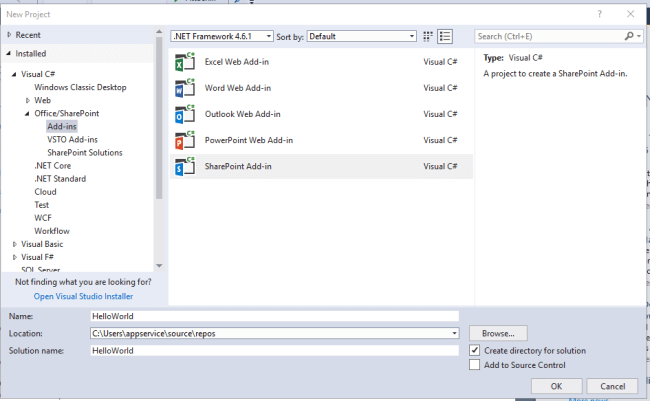The height and width of the screenshot is (401, 650).
Task: Click the Name input field
Action: 274,316
